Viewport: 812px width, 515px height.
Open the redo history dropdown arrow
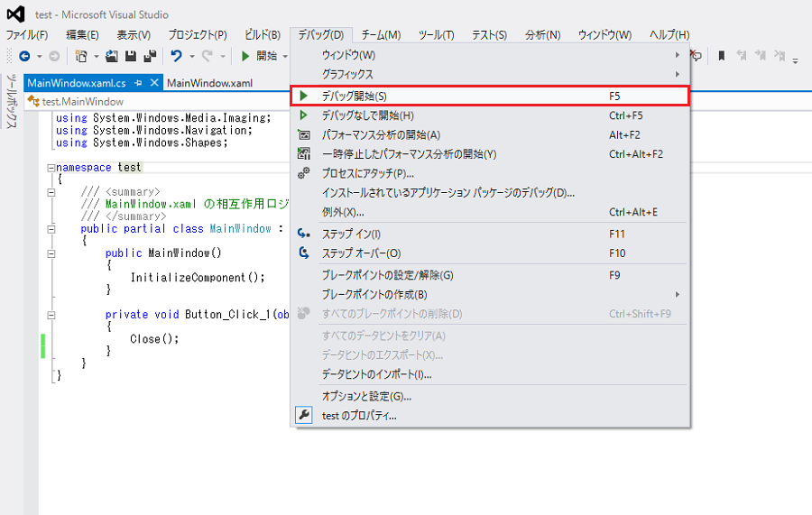pos(223,56)
